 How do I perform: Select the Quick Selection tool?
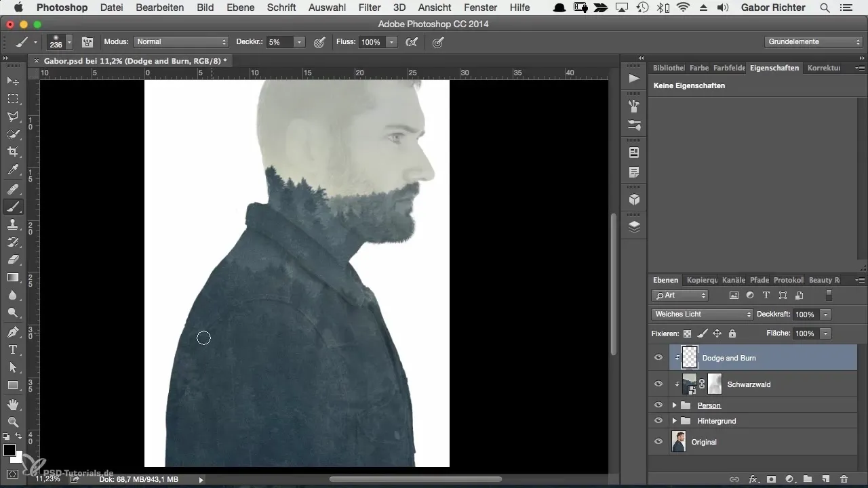coord(13,134)
